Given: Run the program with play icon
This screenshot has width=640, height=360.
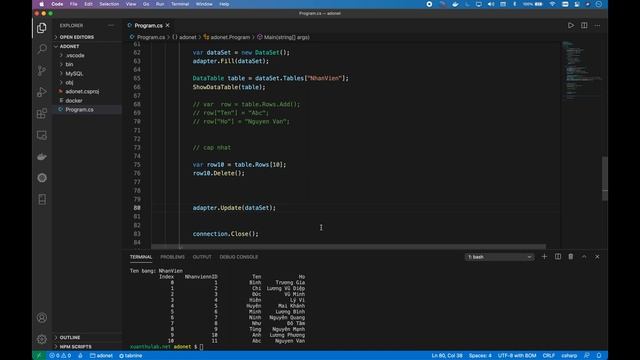Looking at the screenshot, I should pyautogui.click(x=571, y=25).
